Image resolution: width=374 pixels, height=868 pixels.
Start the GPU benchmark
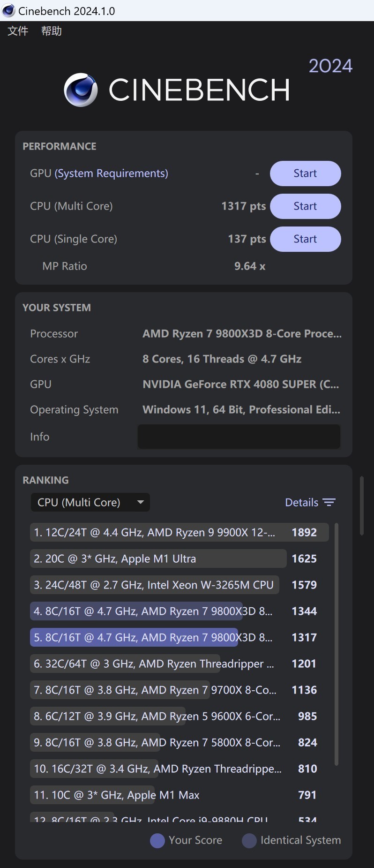coord(305,173)
